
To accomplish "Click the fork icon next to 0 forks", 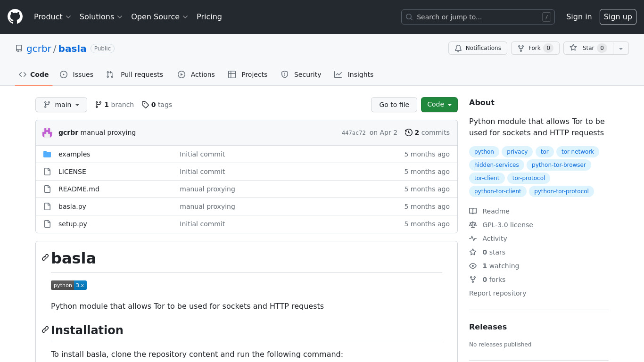I will point(473,280).
